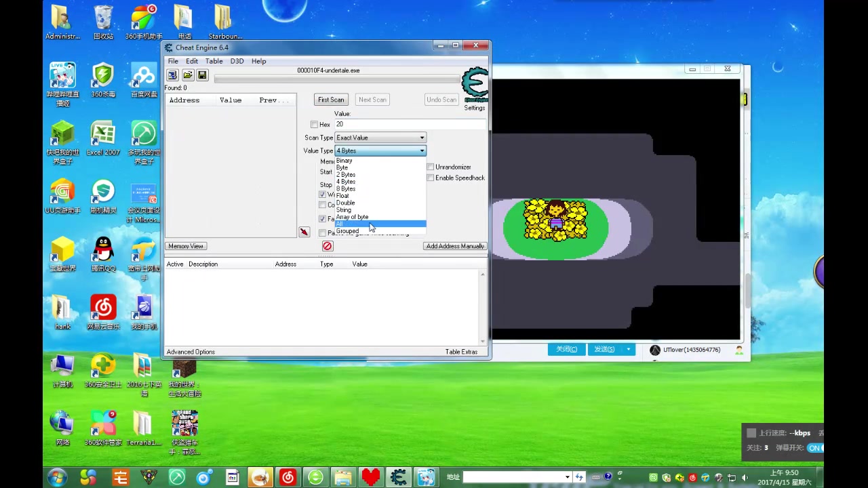Toggle the 弹幕开关 ON switch

pyautogui.click(x=815, y=448)
